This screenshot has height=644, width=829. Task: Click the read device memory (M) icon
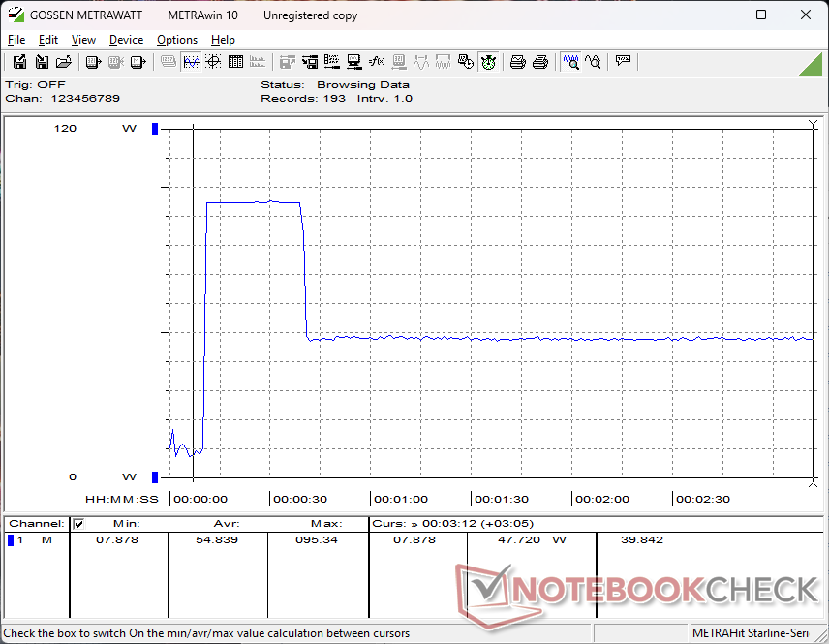[x=138, y=62]
